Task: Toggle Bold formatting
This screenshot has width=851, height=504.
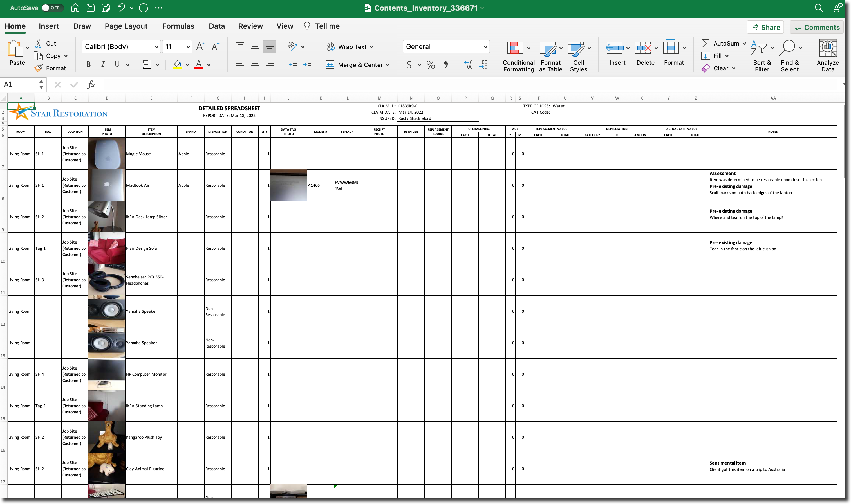Action: (x=88, y=64)
